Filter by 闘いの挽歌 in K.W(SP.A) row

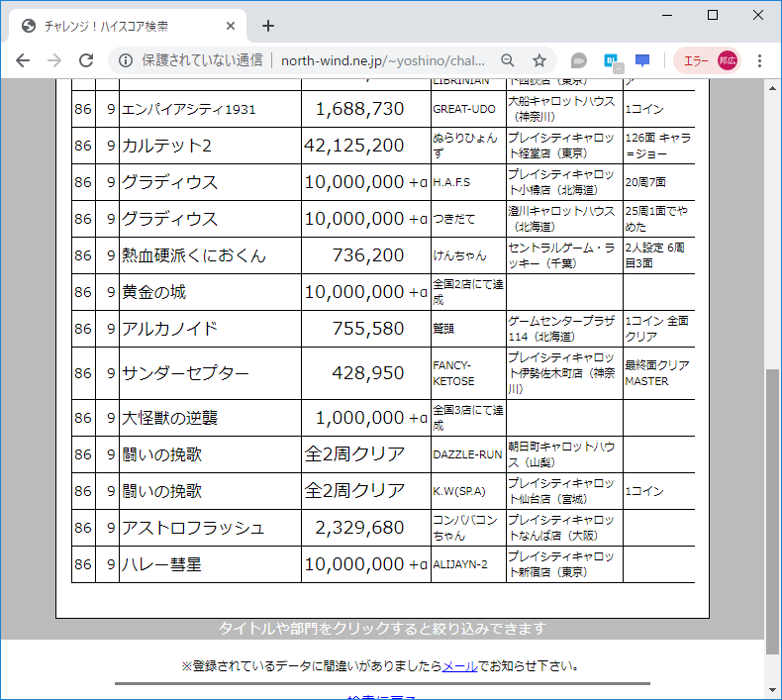161,491
